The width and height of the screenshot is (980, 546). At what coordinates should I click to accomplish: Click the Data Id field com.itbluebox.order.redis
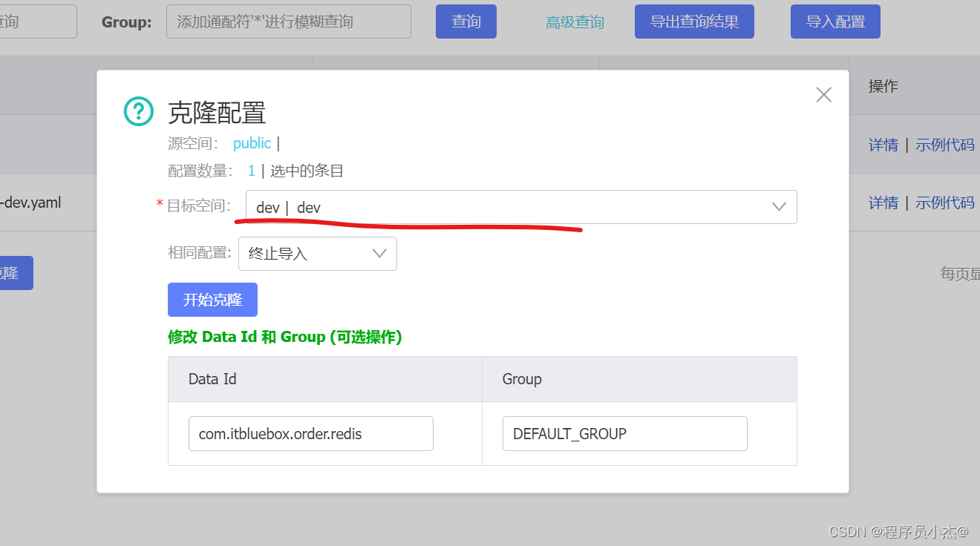(311, 433)
